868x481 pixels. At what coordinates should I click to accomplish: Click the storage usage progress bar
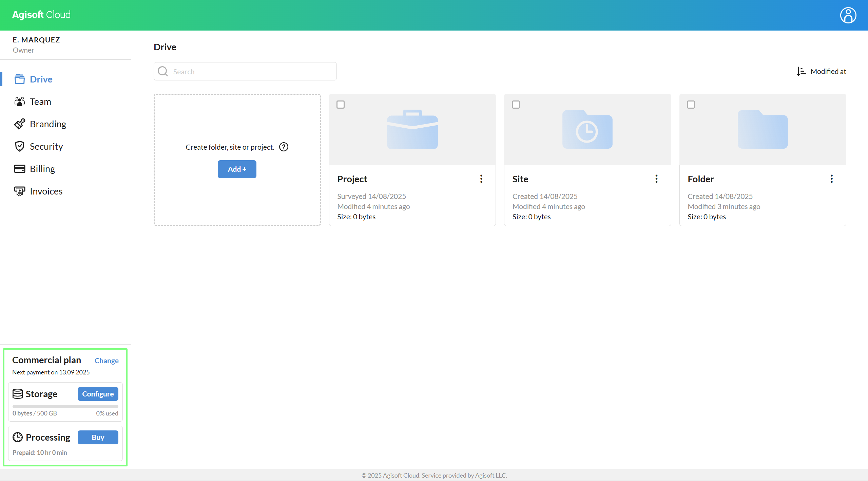coord(65,406)
